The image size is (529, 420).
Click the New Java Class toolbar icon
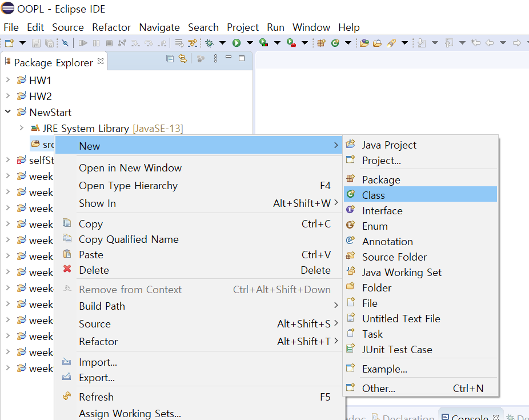335,43
